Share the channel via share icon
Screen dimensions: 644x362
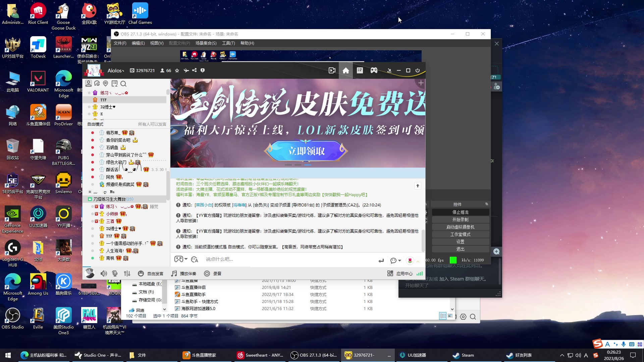click(x=195, y=71)
